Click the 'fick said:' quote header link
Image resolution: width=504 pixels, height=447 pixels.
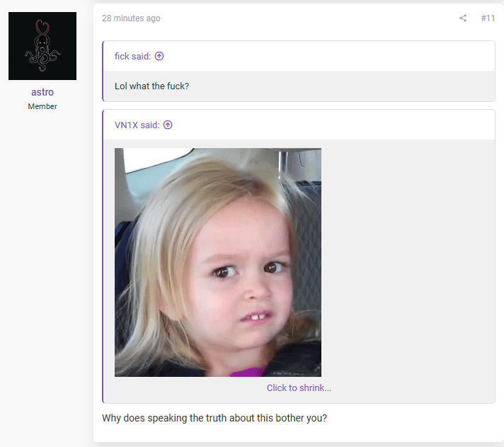click(133, 56)
